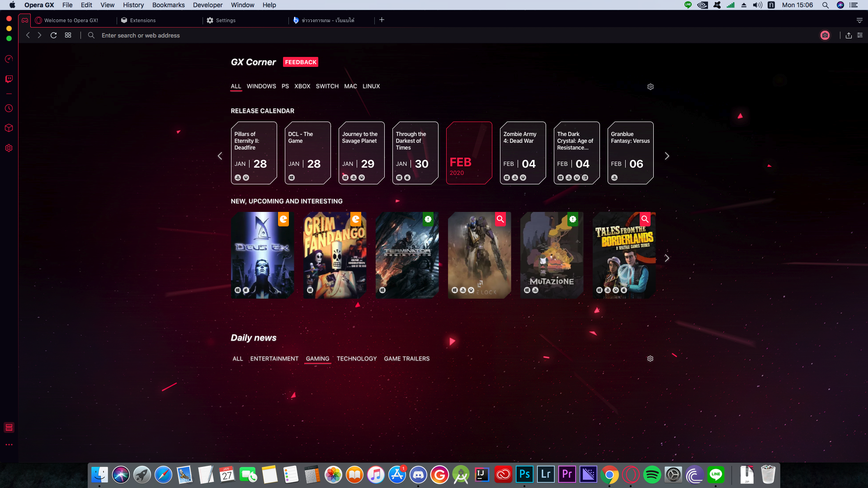
Task: Open Notification Center from menu bar
Action: pos(854,5)
